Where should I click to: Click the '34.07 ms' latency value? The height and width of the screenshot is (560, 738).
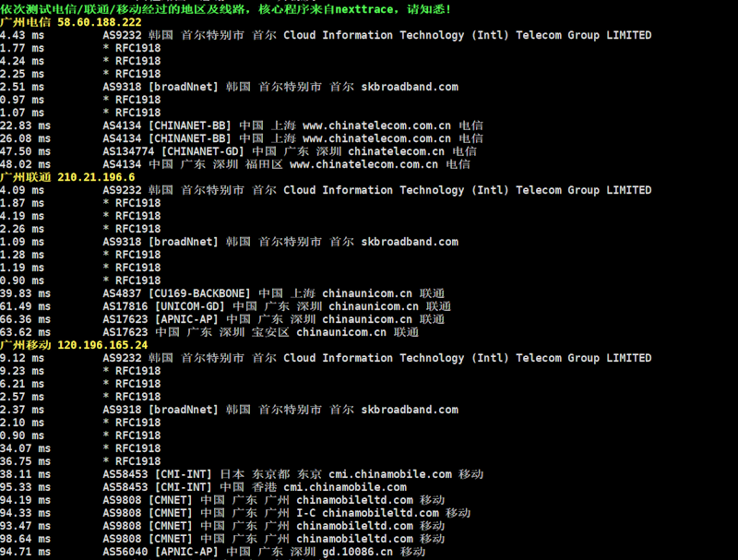point(26,448)
